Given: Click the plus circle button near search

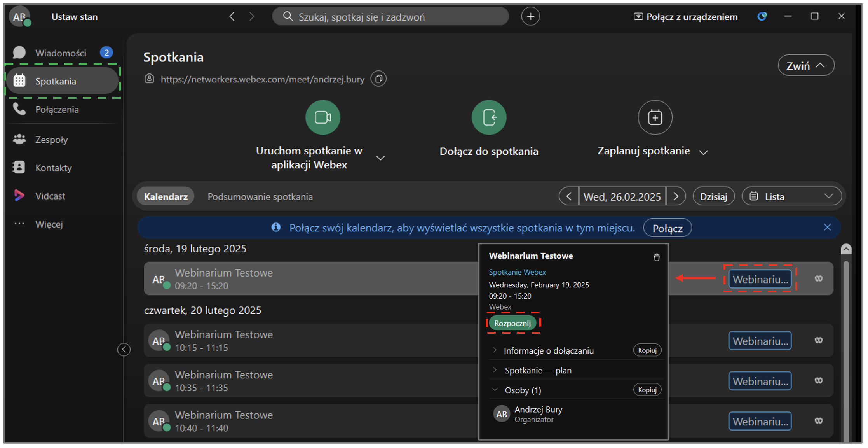Looking at the screenshot, I should (x=530, y=16).
